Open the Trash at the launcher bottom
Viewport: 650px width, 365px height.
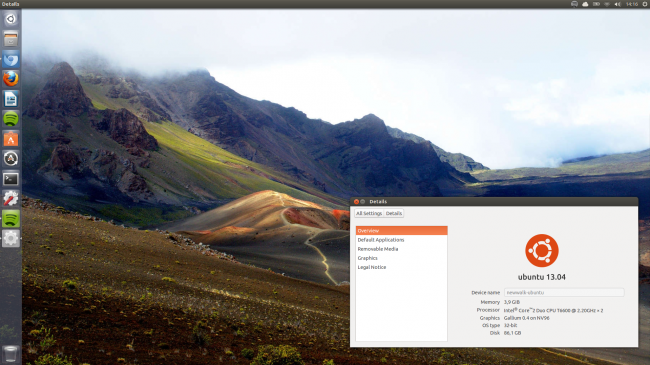click(x=11, y=354)
